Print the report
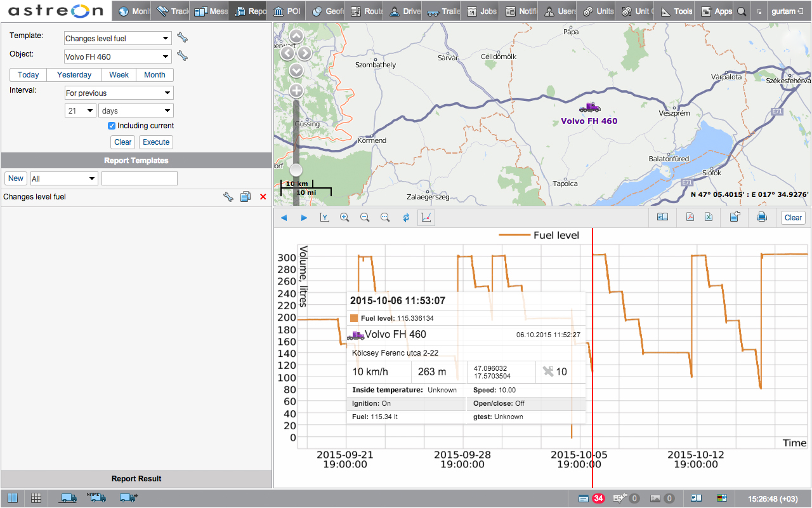Screen dimensions: 812x508 click(x=762, y=217)
